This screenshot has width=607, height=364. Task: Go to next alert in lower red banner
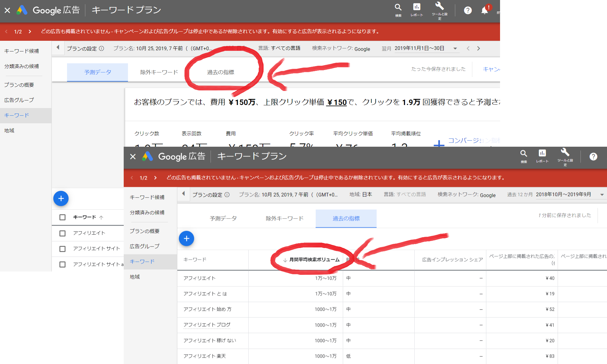click(x=155, y=178)
